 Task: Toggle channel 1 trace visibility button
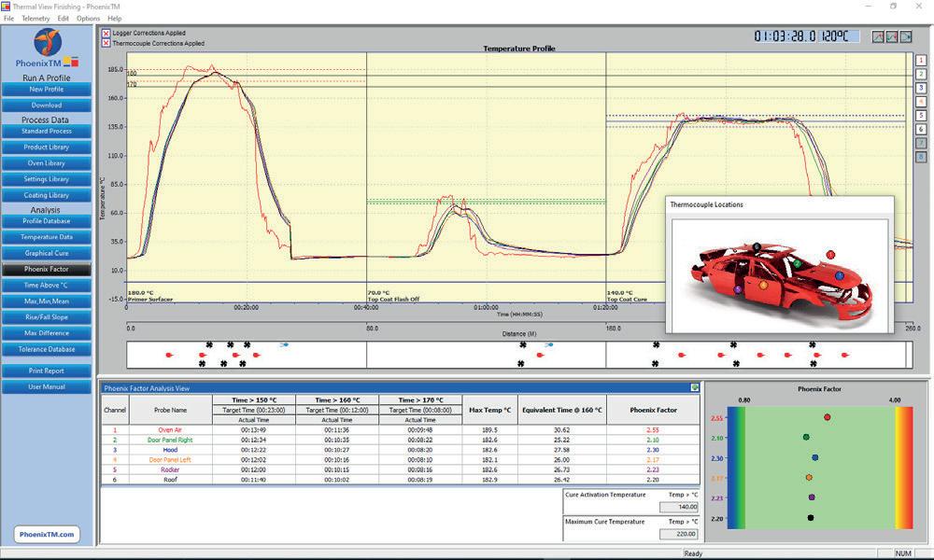click(x=921, y=60)
